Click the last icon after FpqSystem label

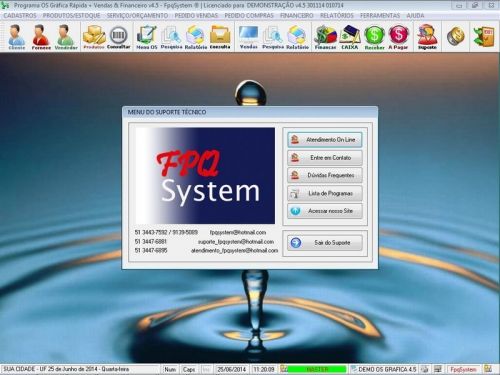coord(489,369)
